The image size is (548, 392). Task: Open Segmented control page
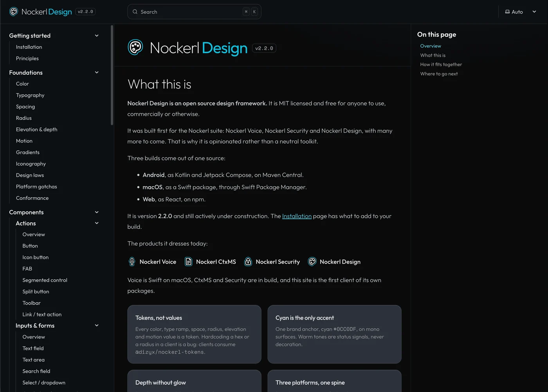[45, 280]
